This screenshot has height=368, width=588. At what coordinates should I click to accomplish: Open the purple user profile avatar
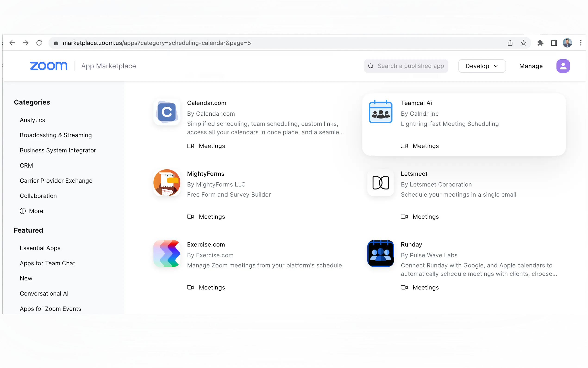(563, 66)
